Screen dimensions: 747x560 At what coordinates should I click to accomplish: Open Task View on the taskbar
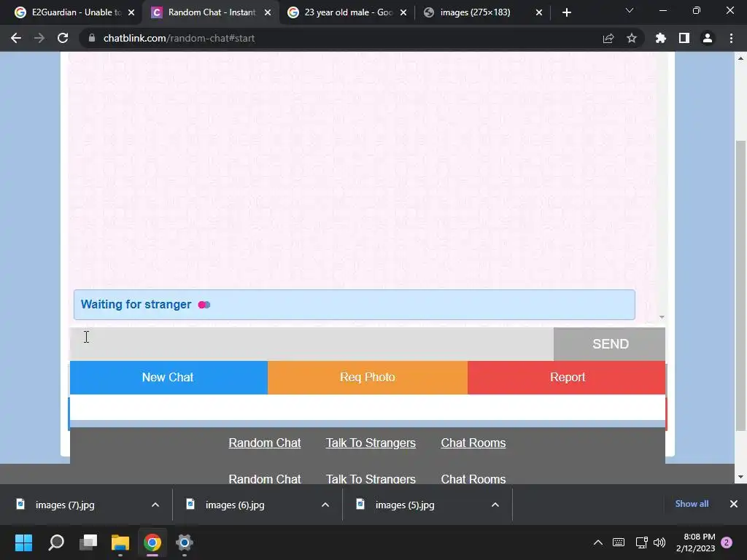click(88, 542)
